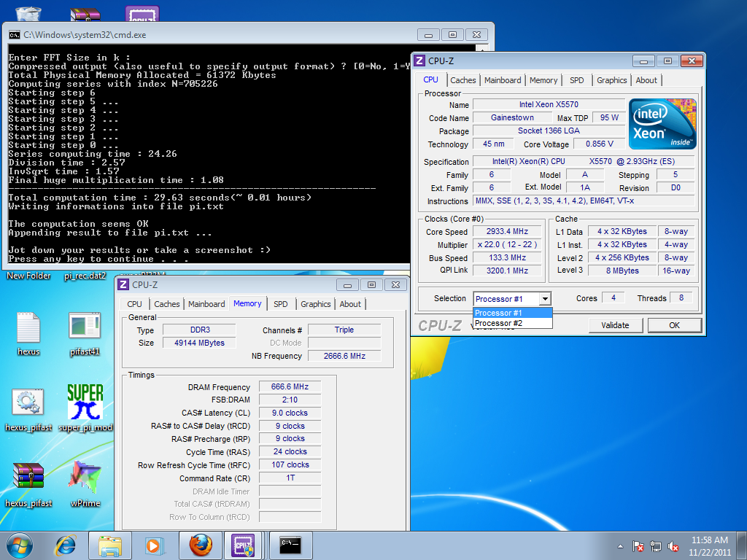Click the Code Name Gainestown field
This screenshot has width=747, height=560.
coord(512,117)
